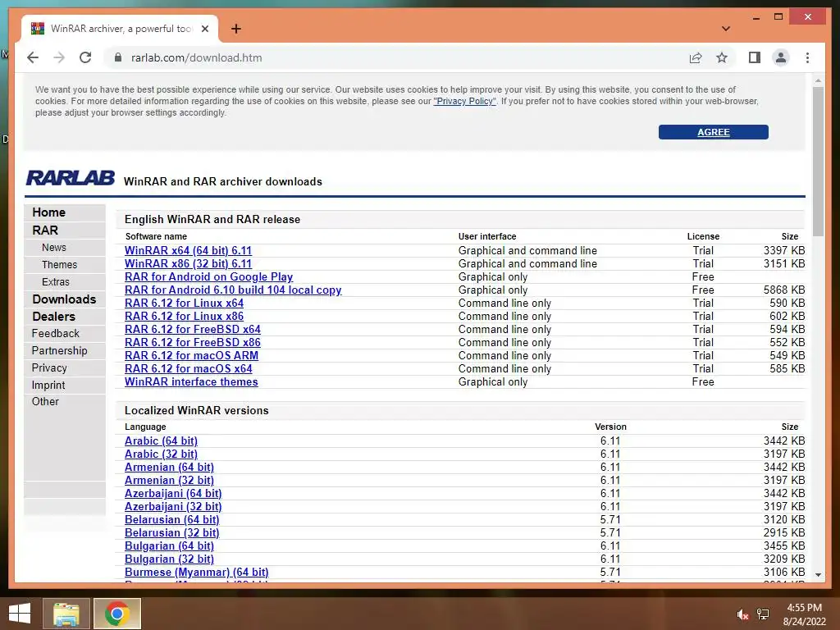Open Privacy sidebar item
Screen dimensions: 840x630
pyautogui.click(x=49, y=368)
